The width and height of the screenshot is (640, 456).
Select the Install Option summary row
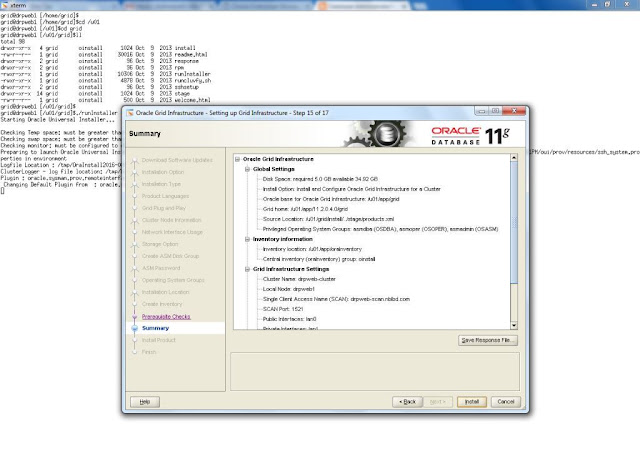pos(351,189)
